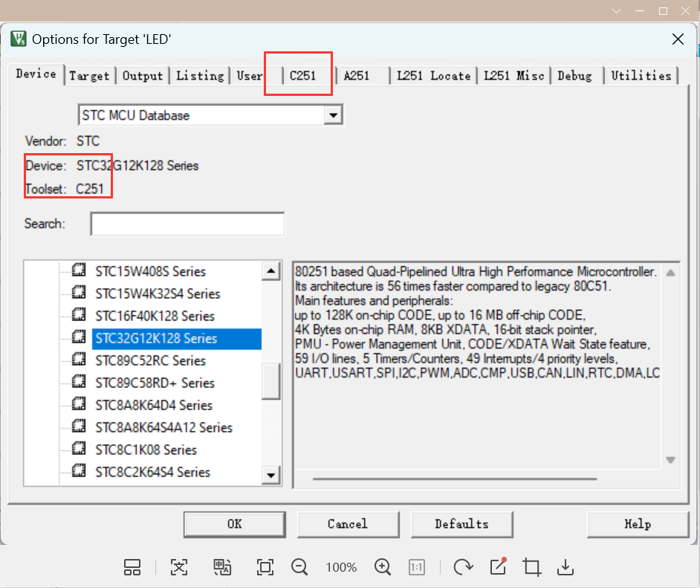Select STC8A8K64S4A12 Series in the list

point(163,427)
